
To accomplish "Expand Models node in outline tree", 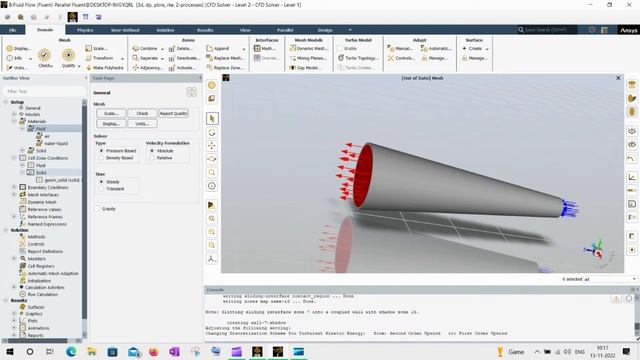I will (x=14, y=114).
